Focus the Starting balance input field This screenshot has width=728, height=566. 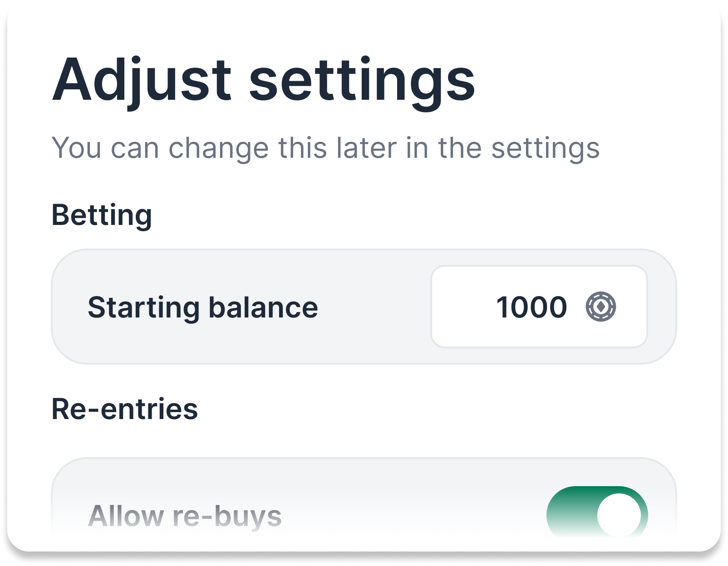538,307
